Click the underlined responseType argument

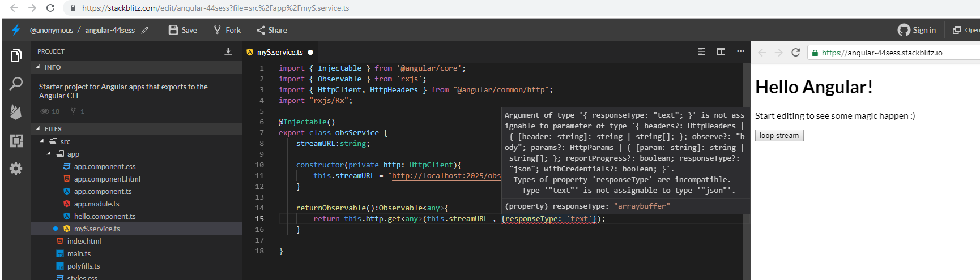click(x=548, y=219)
